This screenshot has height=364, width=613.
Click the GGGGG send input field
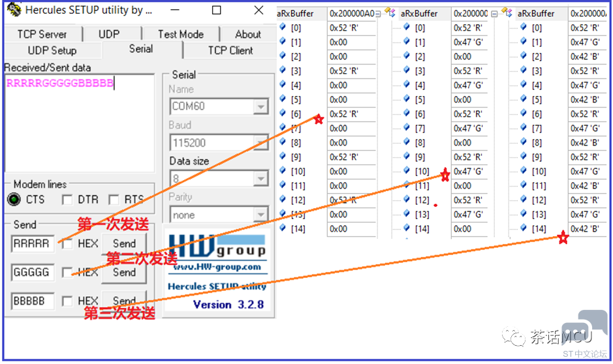coord(33,272)
